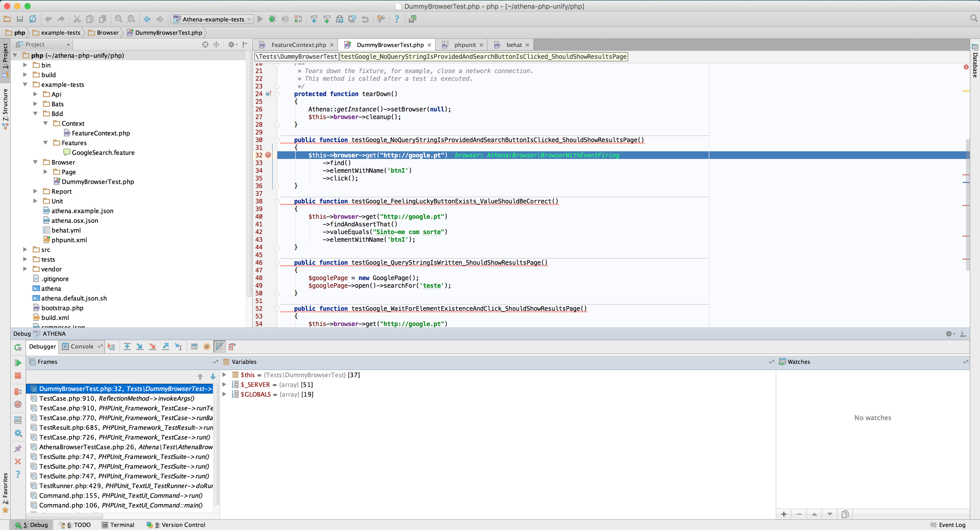Open Settings with the wrench icon

tap(381, 19)
